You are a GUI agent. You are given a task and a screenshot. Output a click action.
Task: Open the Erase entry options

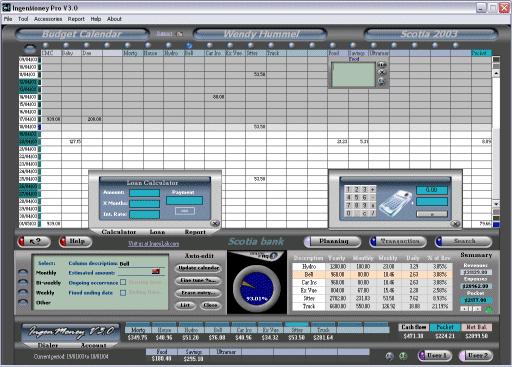tap(198, 293)
